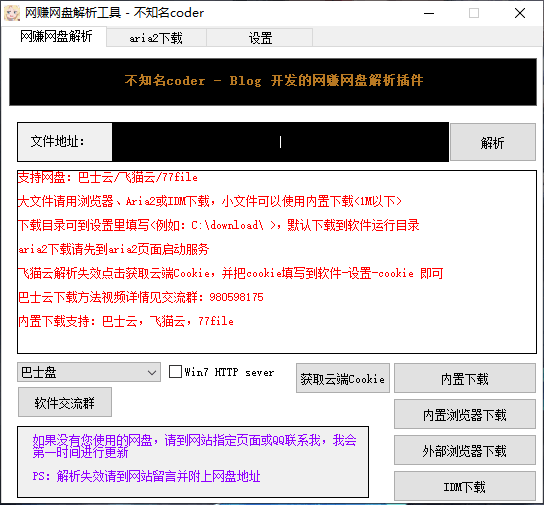
Task: Click the IDM下载 button
Action: point(465,487)
